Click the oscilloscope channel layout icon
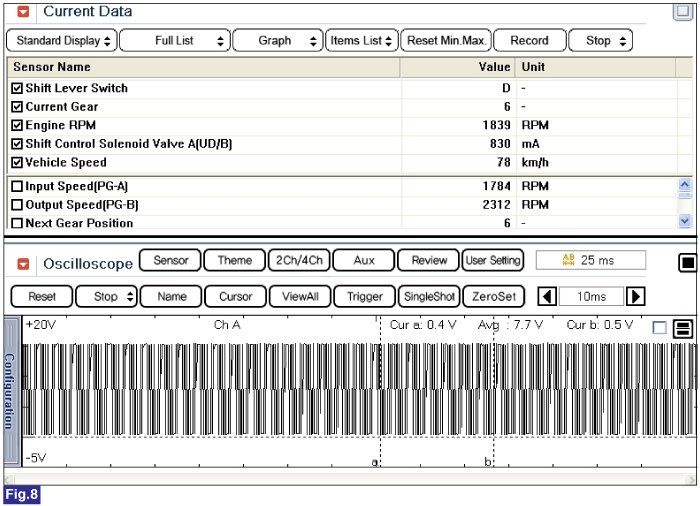 tap(682, 328)
